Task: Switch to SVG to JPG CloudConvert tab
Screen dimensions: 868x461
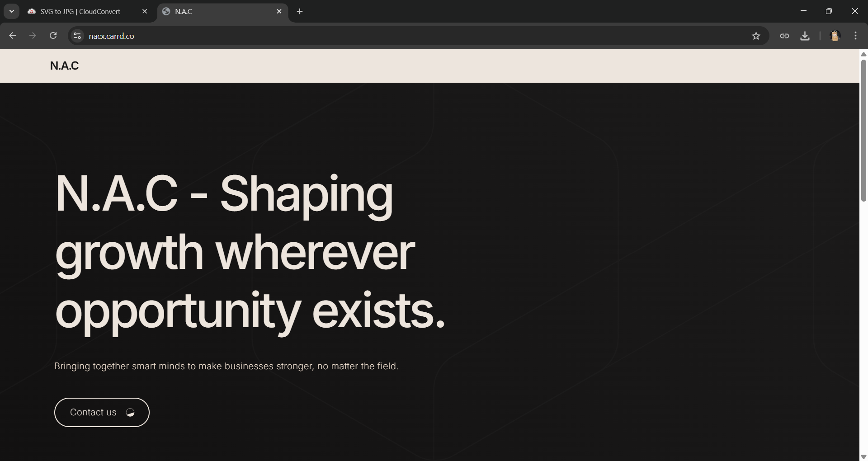Action: click(x=80, y=11)
